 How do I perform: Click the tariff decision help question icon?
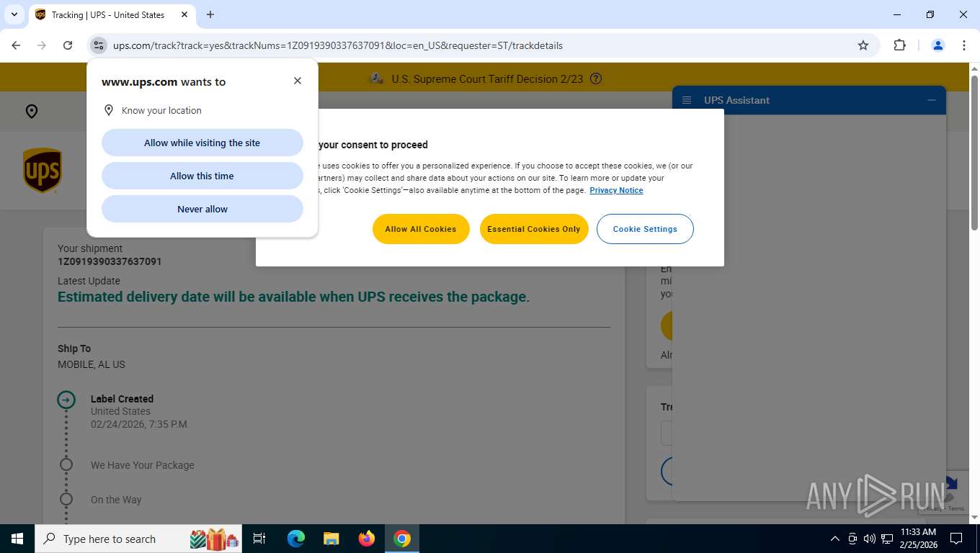(x=595, y=79)
